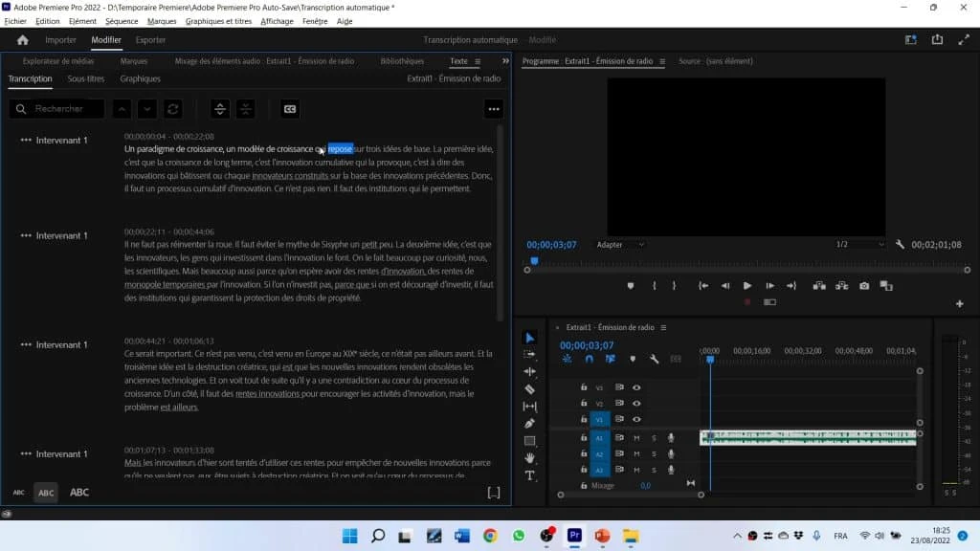This screenshot has height=551, width=980.
Task: Click the export frame camera icon
Action: click(x=864, y=285)
